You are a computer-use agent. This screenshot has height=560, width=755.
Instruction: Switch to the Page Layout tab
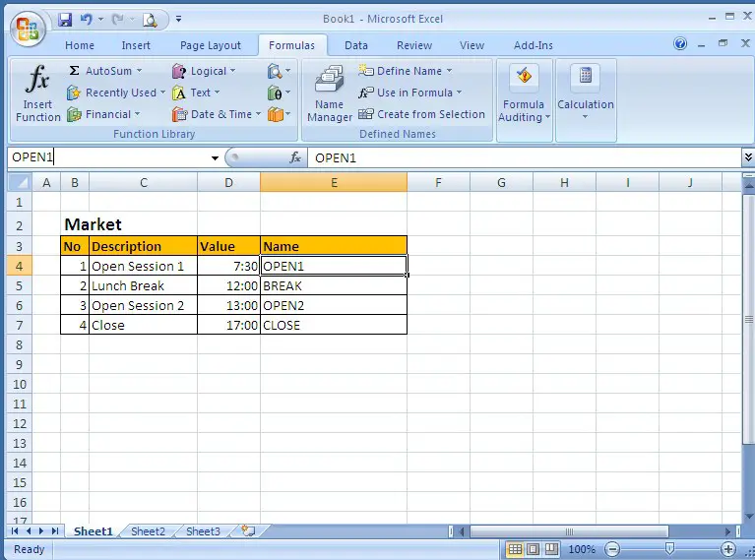pyautogui.click(x=211, y=45)
